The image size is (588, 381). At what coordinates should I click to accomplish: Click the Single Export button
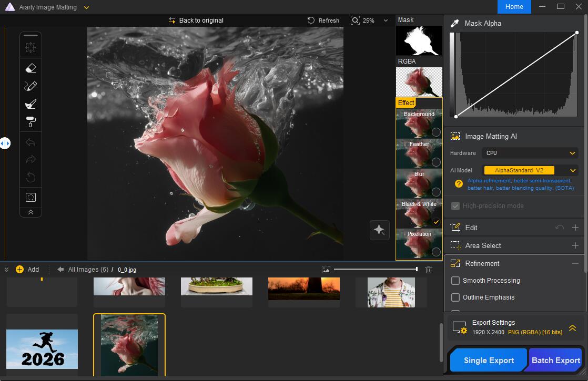click(x=489, y=361)
